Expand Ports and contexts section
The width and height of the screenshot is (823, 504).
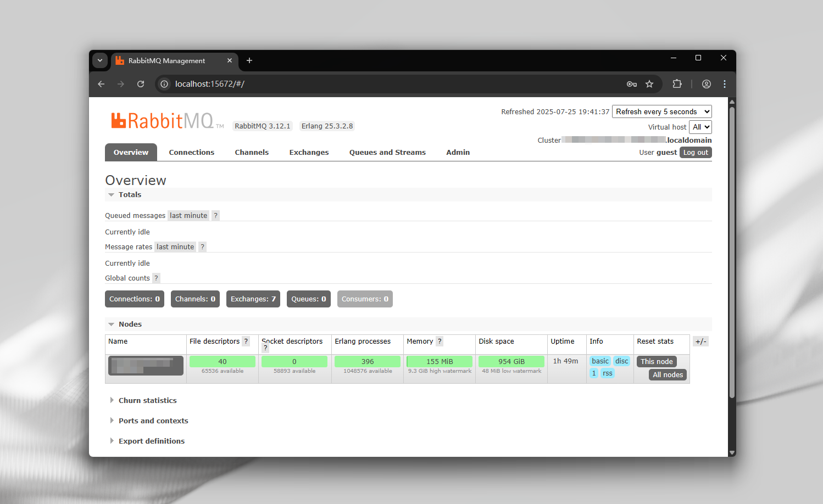148,421
